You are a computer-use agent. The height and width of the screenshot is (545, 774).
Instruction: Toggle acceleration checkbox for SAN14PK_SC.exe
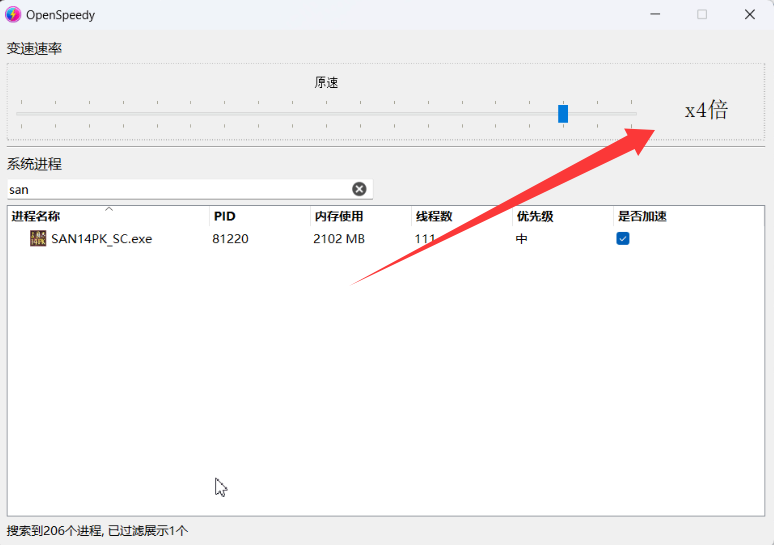coord(623,239)
